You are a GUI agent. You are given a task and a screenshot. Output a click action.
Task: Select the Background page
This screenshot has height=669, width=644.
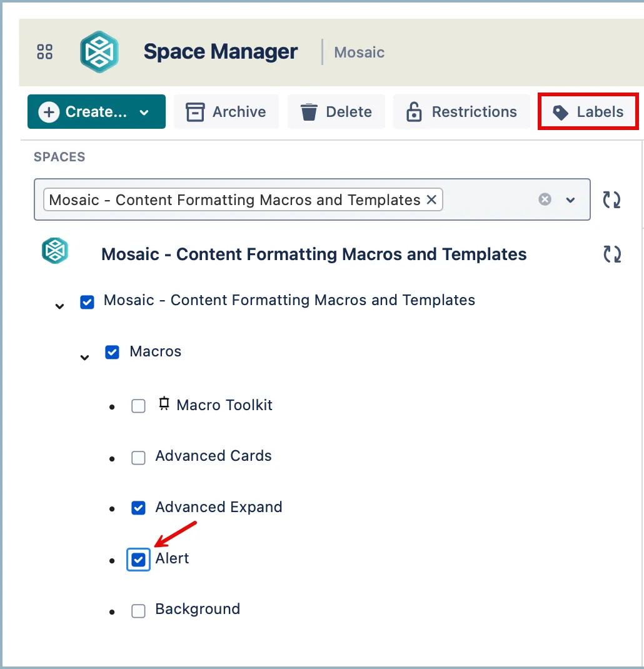198,609
